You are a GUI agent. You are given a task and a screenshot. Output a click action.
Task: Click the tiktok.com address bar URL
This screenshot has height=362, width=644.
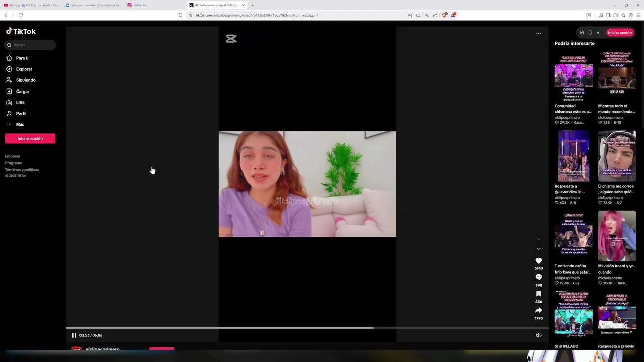pyautogui.click(x=257, y=15)
